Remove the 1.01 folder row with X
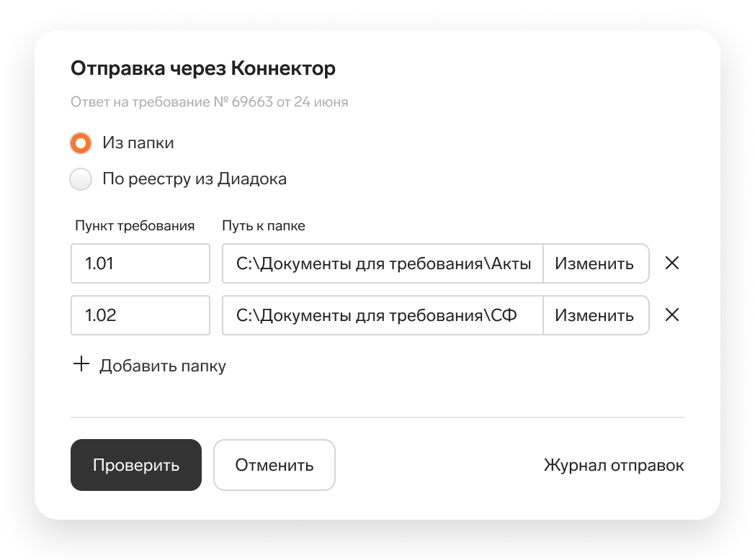 tap(671, 263)
